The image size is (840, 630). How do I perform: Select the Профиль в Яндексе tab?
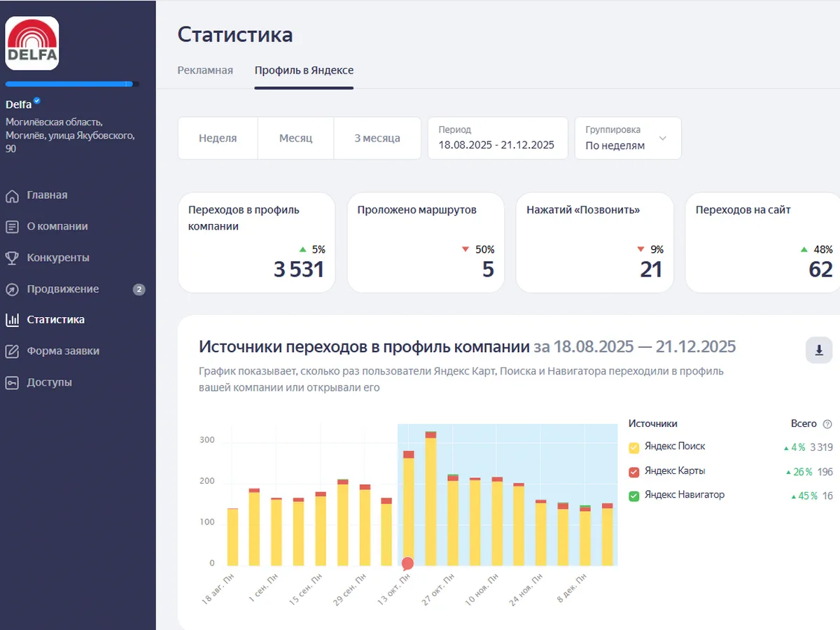point(304,71)
